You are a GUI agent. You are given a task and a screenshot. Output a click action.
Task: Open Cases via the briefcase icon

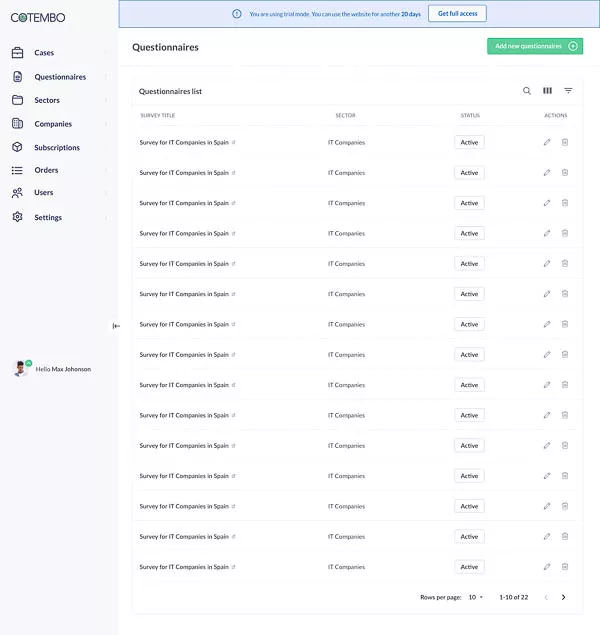point(17,53)
